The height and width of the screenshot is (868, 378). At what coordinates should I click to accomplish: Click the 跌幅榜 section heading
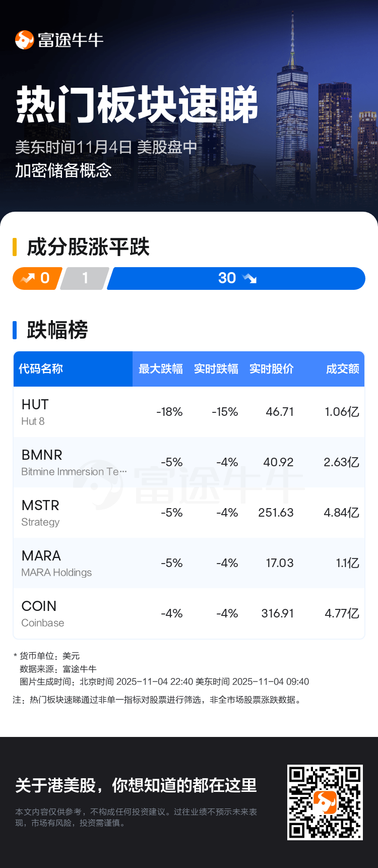tap(57, 330)
